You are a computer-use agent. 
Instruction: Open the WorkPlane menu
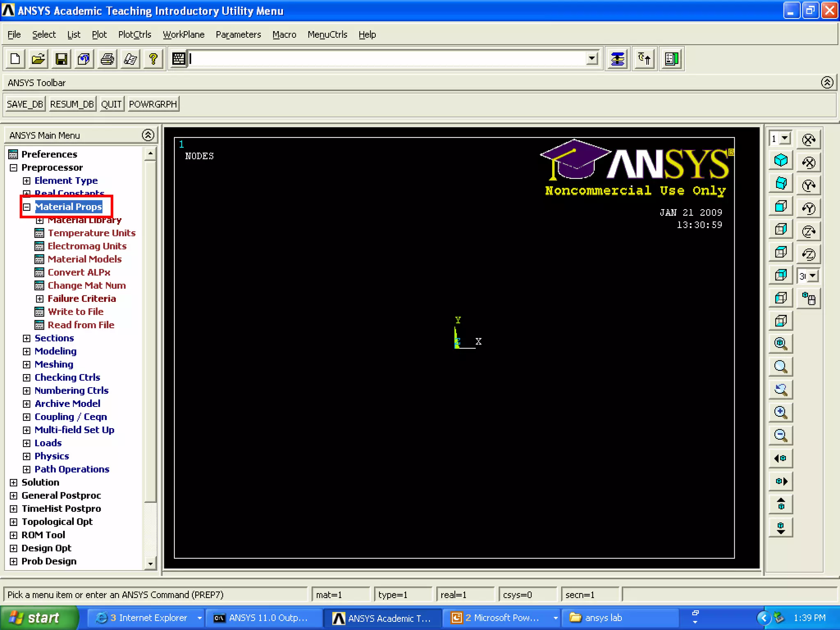tap(183, 34)
